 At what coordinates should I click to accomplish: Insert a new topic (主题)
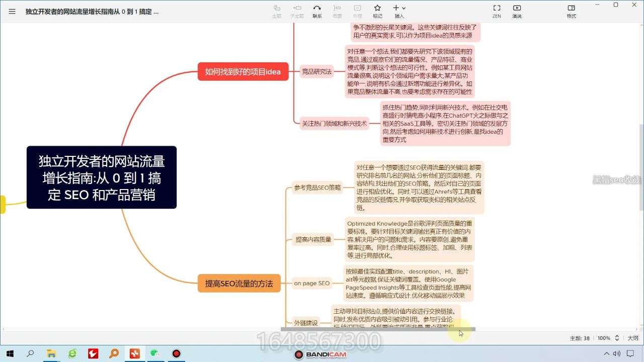click(x=277, y=10)
